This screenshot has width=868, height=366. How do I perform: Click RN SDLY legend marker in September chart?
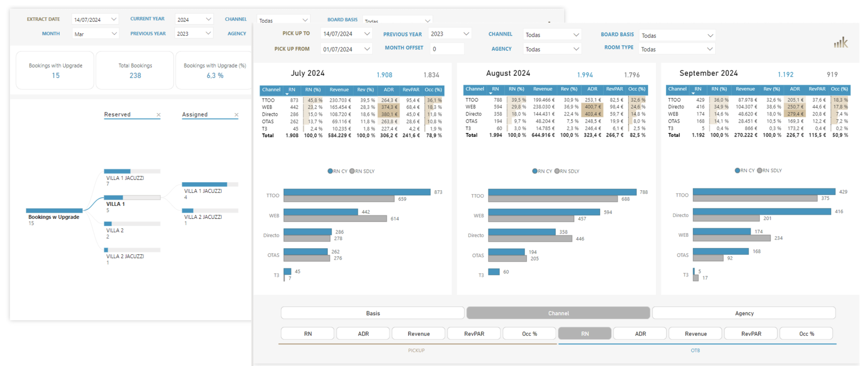tap(759, 170)
